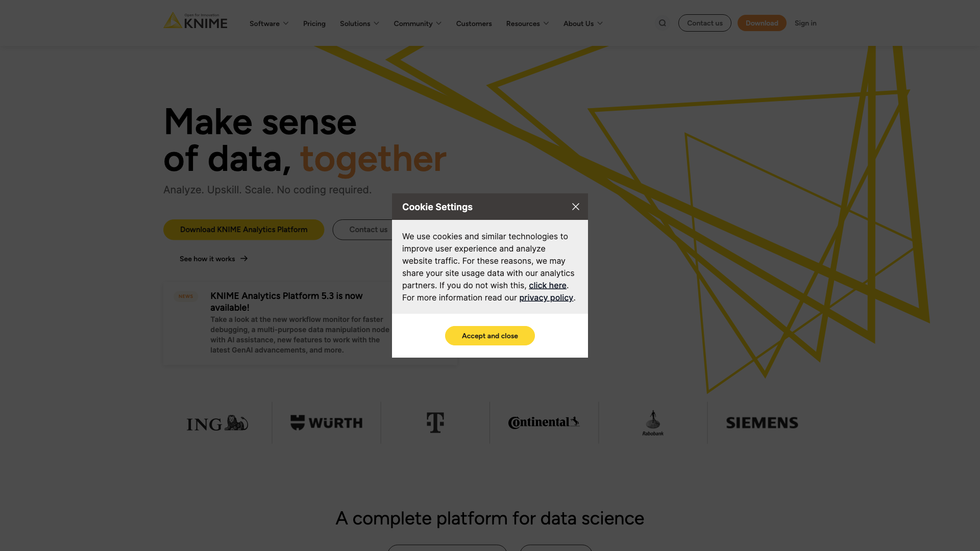980x551 pixels.
Task: Close the Cookie Settings dialog
Action: pos(575,207)
